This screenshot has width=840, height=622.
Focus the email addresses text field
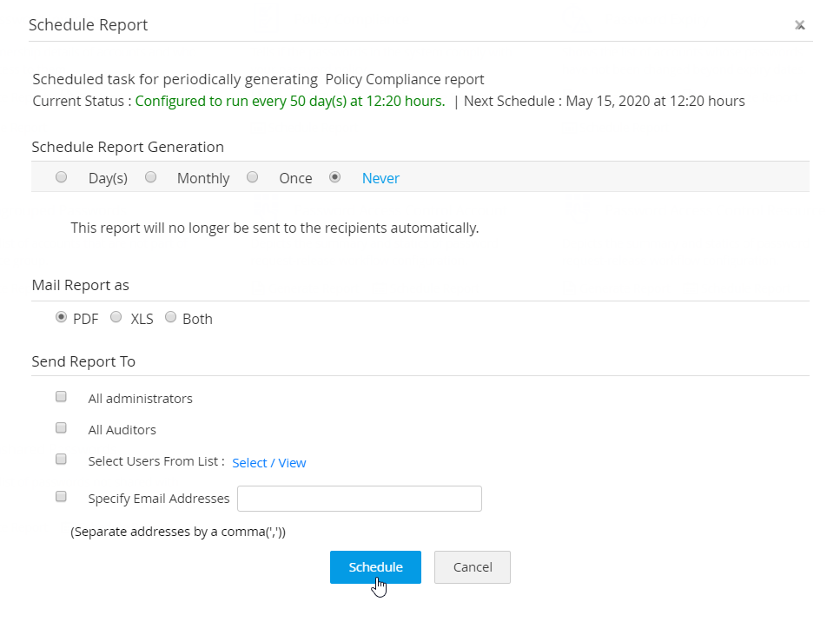click(x=359, y=499)
